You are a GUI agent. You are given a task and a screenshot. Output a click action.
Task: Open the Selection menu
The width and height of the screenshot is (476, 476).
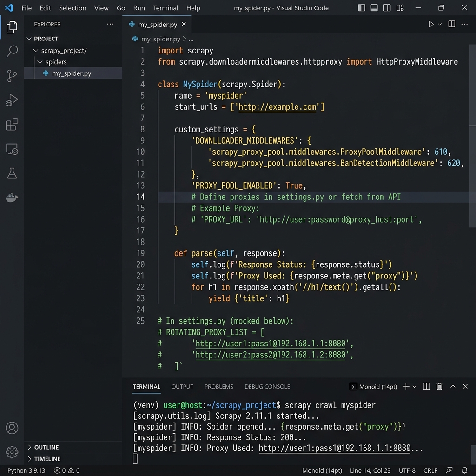click(73, 8)
